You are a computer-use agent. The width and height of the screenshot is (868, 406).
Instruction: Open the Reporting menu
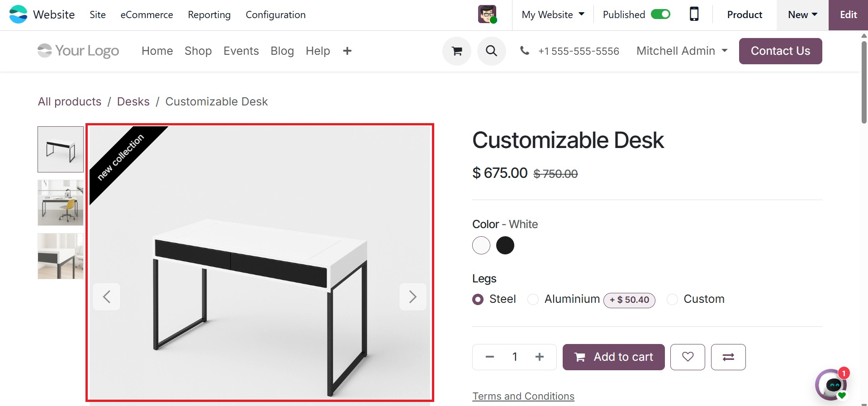[209, 14]
